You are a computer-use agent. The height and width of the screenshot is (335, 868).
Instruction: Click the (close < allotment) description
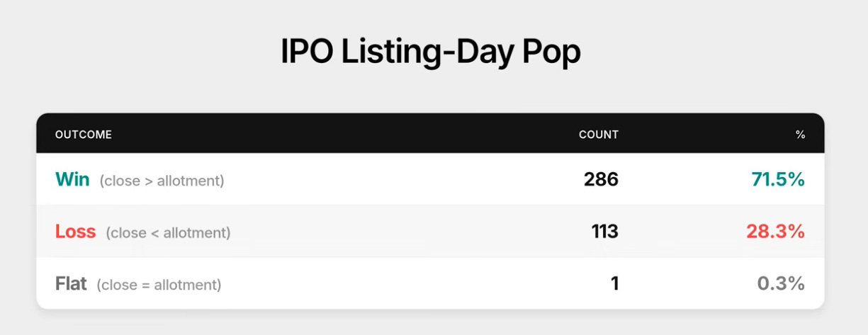click(x=169, y=233)
